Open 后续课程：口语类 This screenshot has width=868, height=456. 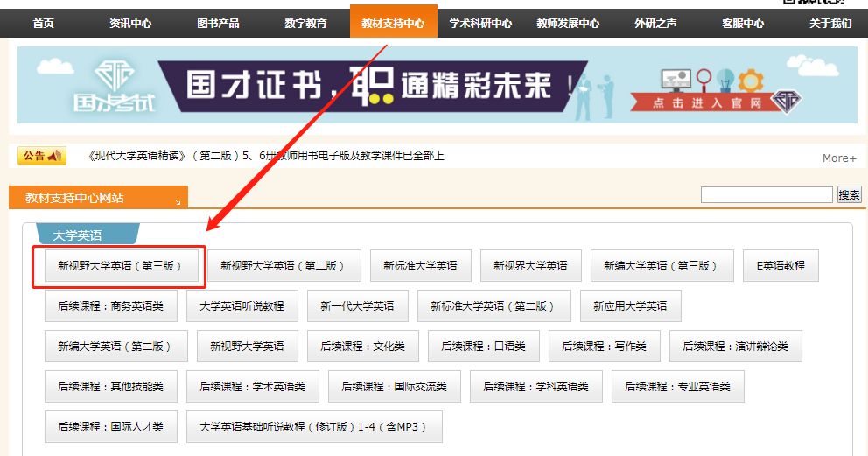pyautogui.click(x=484, y=347)
